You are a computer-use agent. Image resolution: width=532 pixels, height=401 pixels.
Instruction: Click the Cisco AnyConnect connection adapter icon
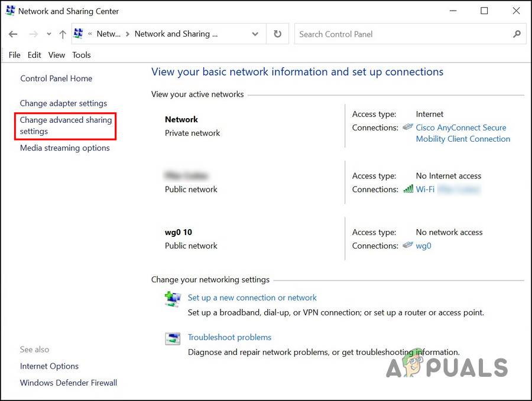(407, 126)
